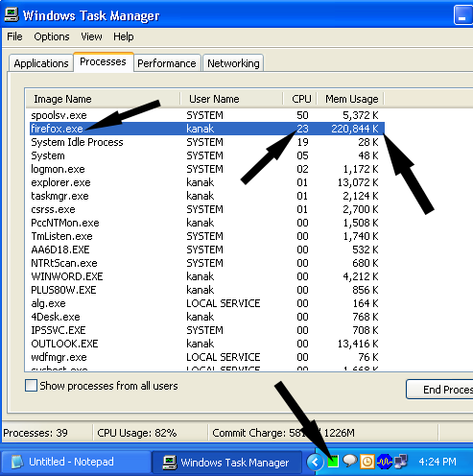Open the View menu
This screenshot has width=473, height=476.
pyautogui.click(x=91, y=36)
